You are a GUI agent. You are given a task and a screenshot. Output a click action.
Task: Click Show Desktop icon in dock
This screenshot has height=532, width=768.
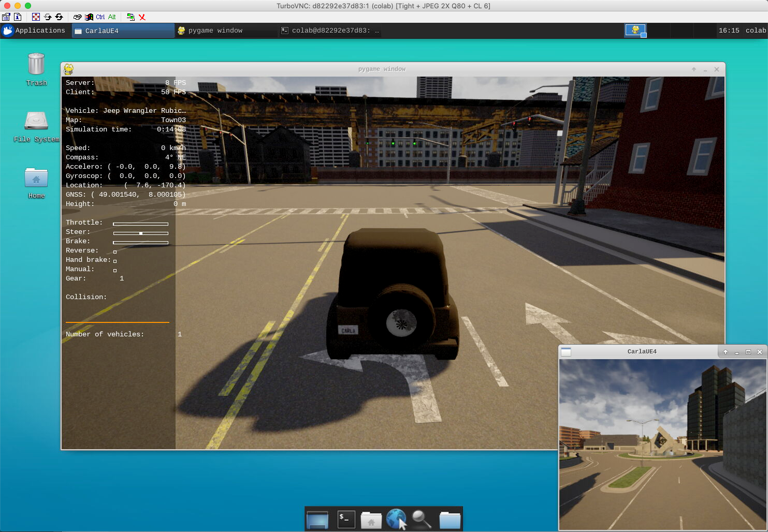coord(317,520)
